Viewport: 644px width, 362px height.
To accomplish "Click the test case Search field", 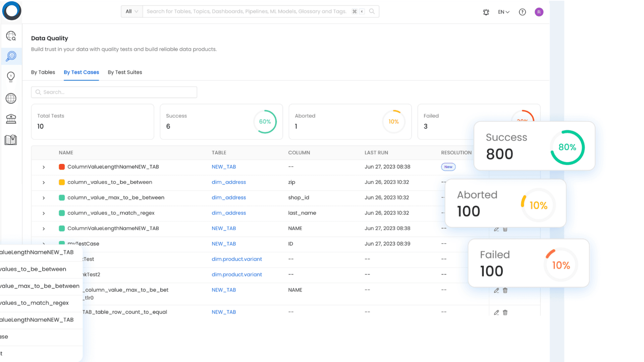I will (x=114, y=92).
